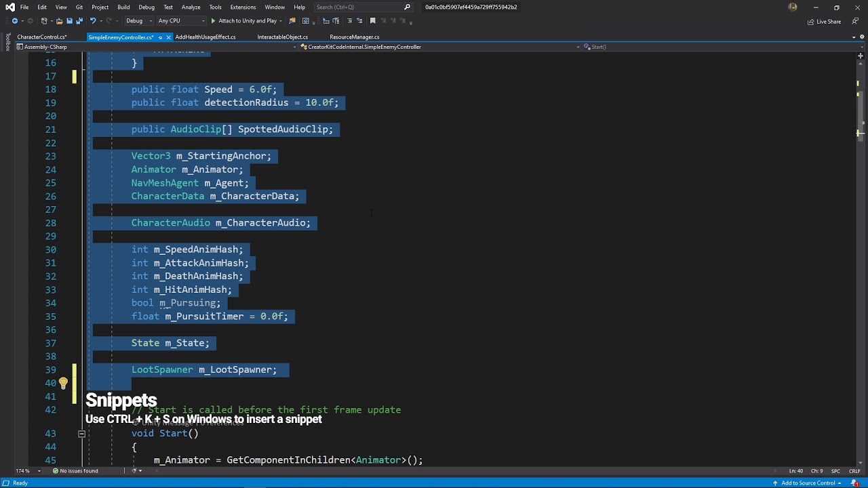The width and height of the screenshot is (868, 488).
Task: Open the Debug configuration dropdown
Action: [x=139, y=21]
